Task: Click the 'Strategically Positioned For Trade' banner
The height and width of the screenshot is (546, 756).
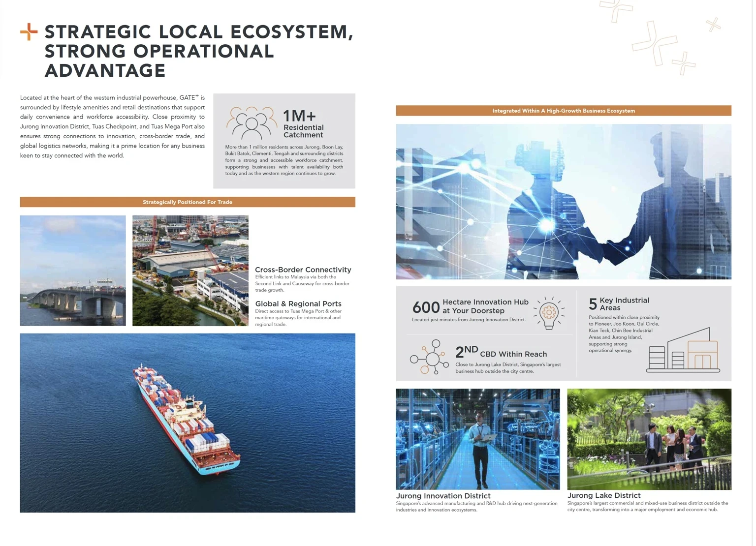Action: [x=188, y=202]
